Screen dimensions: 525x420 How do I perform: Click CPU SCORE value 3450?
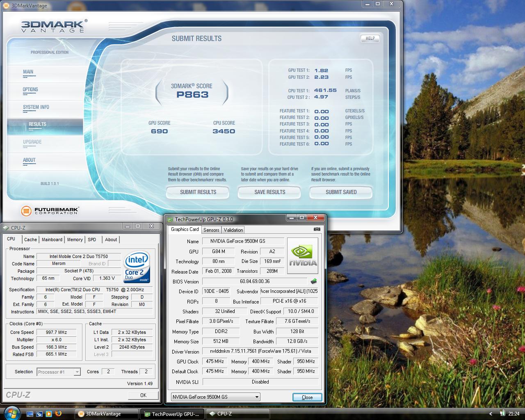click(x=224, y=131)
